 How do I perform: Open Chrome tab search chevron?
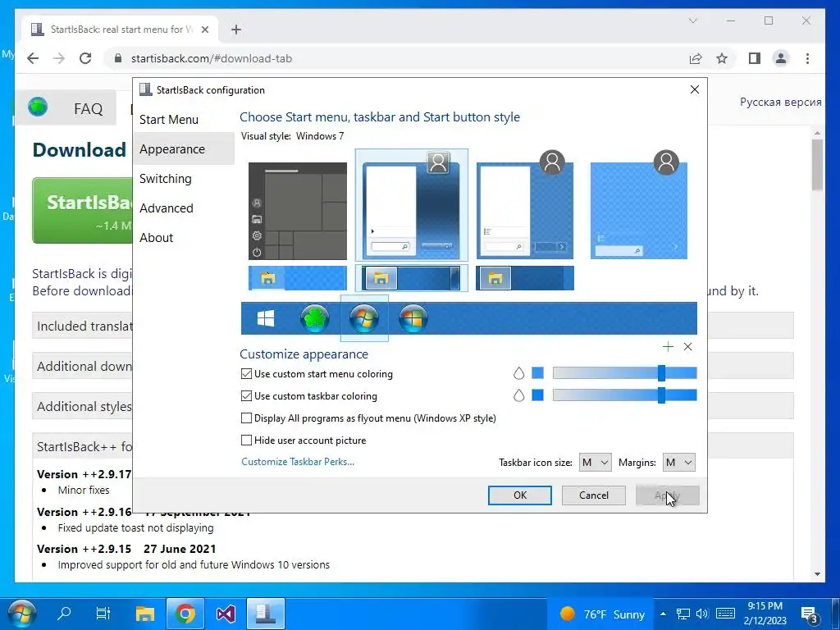[692, 21]
